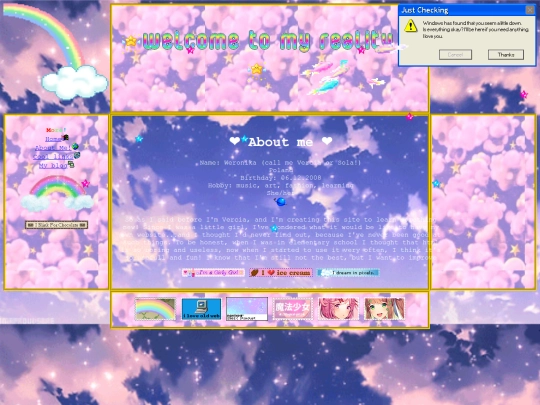Click the yellow warning triangle icon
Image resolution: width=540 pixels, height=405 pixels.
(x=411, y=26)
